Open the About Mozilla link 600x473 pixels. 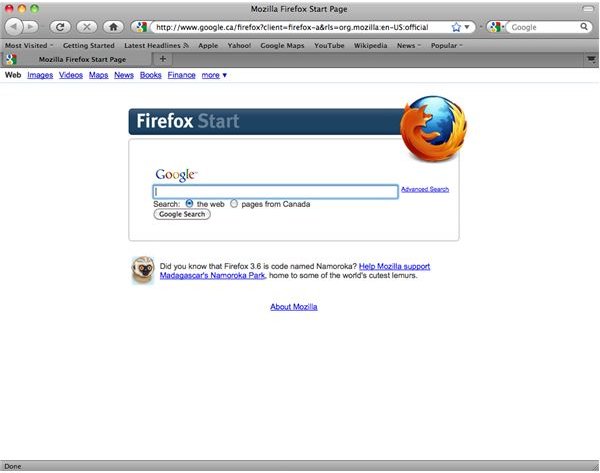tap(294, 307)
